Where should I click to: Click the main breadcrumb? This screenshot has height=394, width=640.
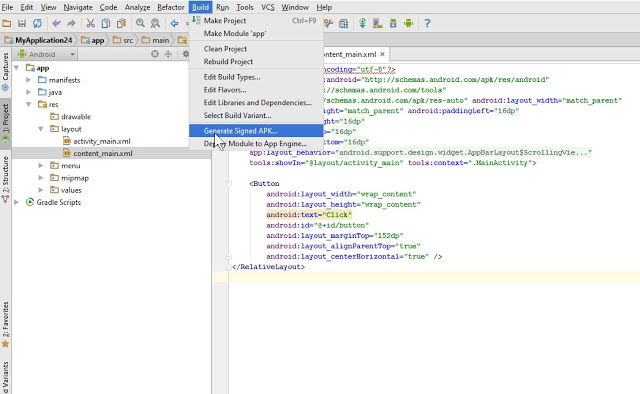click(156, 40)
